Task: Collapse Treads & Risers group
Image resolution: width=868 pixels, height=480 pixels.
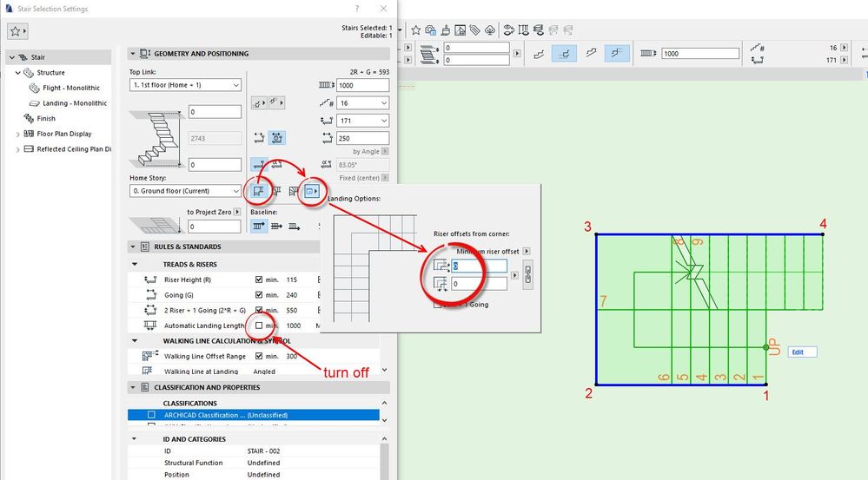Action: (135, 265)
